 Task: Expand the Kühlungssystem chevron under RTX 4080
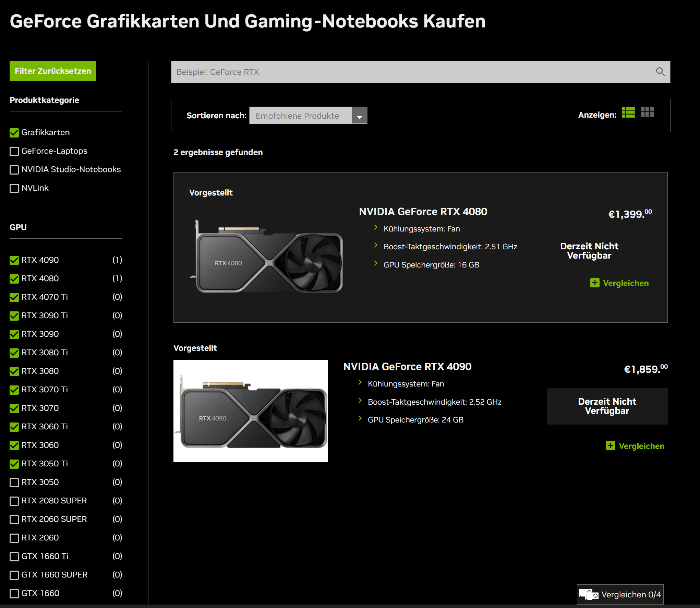tap(376, 227)
